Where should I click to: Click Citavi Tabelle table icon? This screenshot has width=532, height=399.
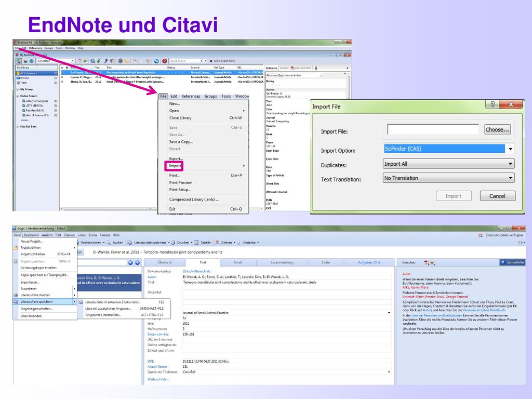[196, 243]
